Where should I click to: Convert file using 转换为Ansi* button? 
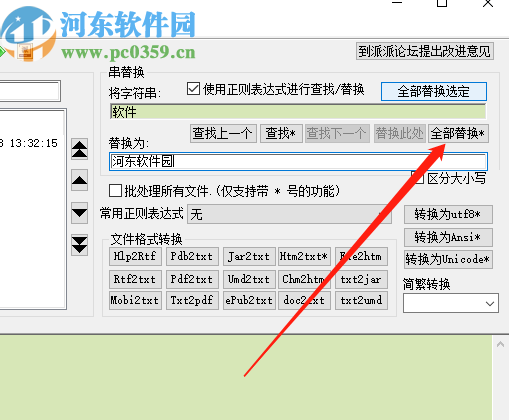pos(448,237)
